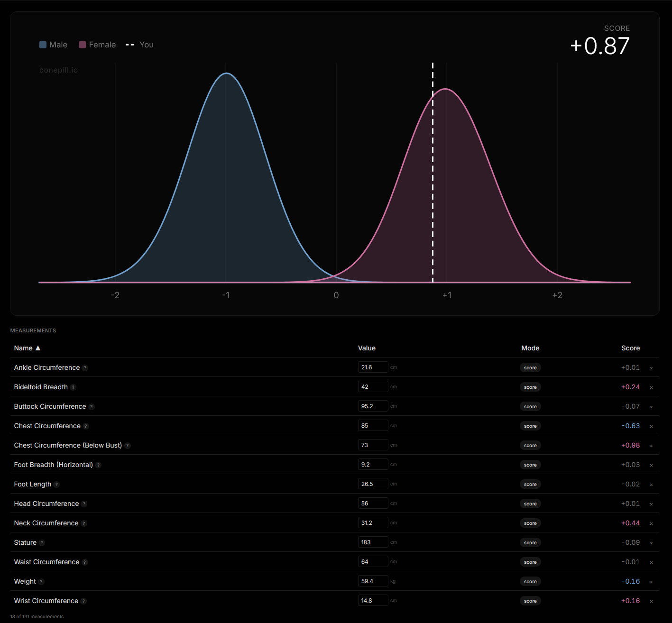Click the Neck Circumference value field
This screenshot has height=623, width=672.
(x=373, y=523)
